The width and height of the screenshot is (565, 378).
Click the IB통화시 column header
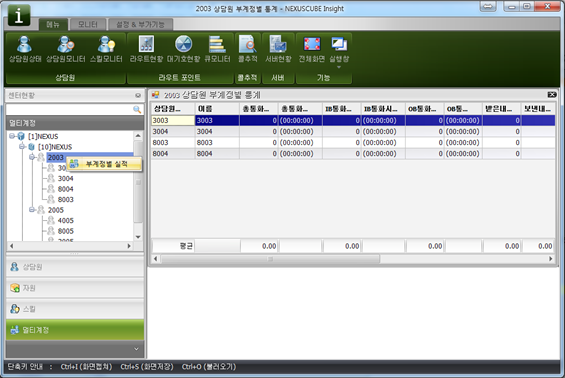[383, 109]
